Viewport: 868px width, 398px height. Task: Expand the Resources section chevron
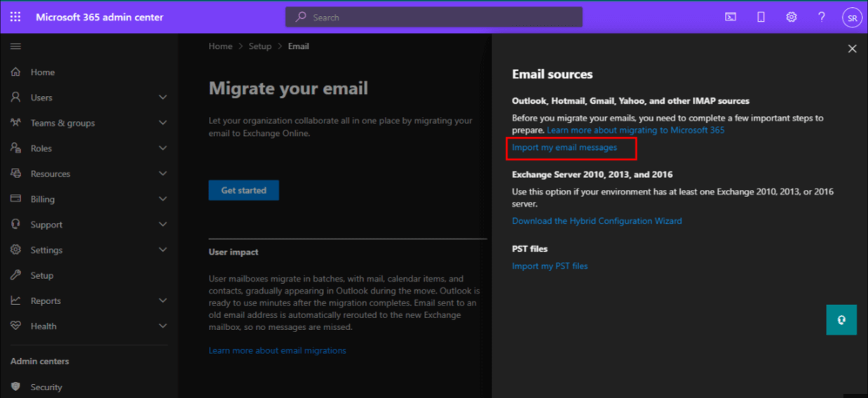coord(163,173)
